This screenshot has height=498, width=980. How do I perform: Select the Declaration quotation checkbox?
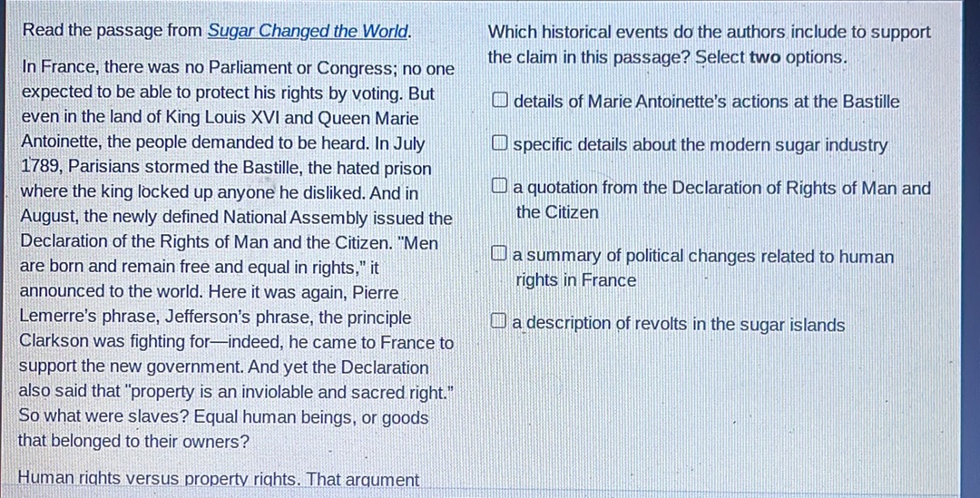pos(500,189)
